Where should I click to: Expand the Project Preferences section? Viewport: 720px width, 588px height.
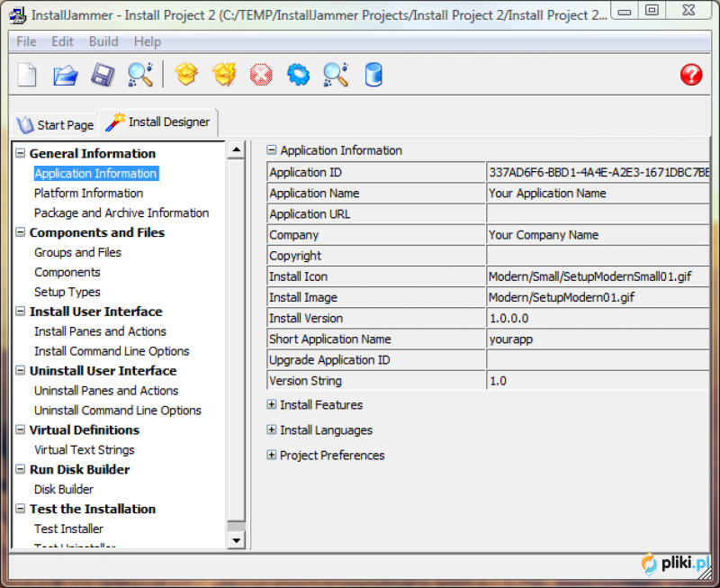(272, 455)
